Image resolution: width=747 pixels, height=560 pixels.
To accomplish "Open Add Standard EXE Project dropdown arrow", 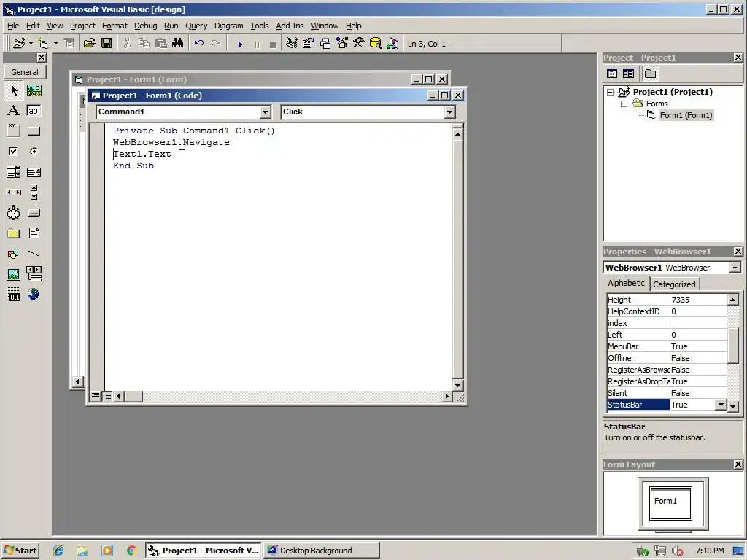I will click(31, 43).
